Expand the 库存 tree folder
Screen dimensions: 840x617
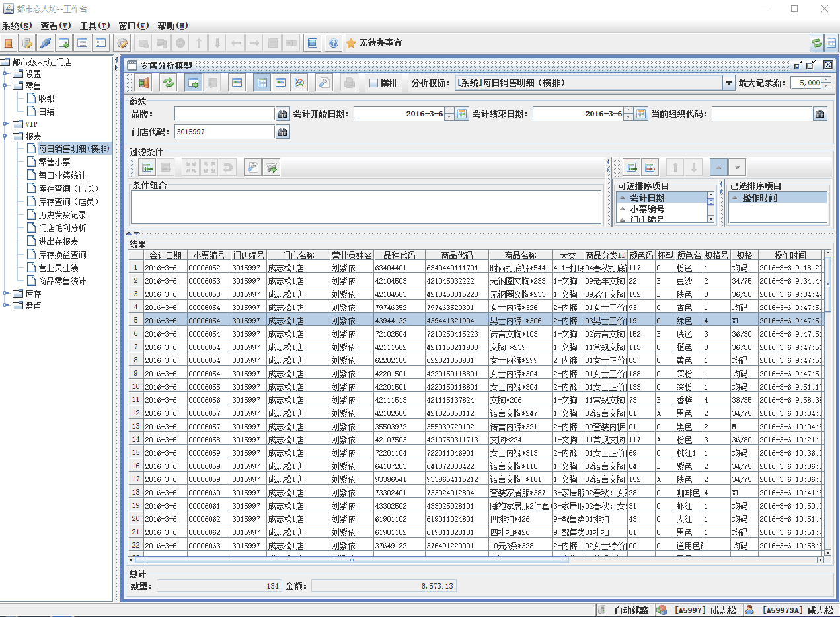click(x=6, y=294)
